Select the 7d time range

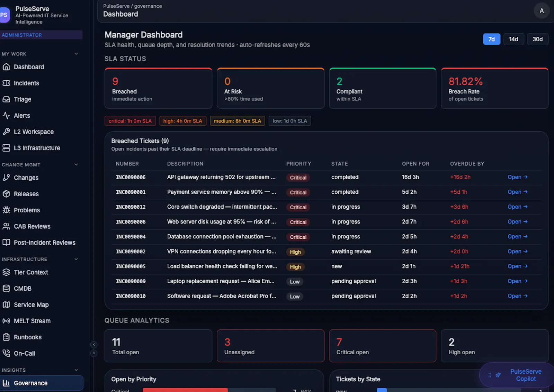(492, 39)
